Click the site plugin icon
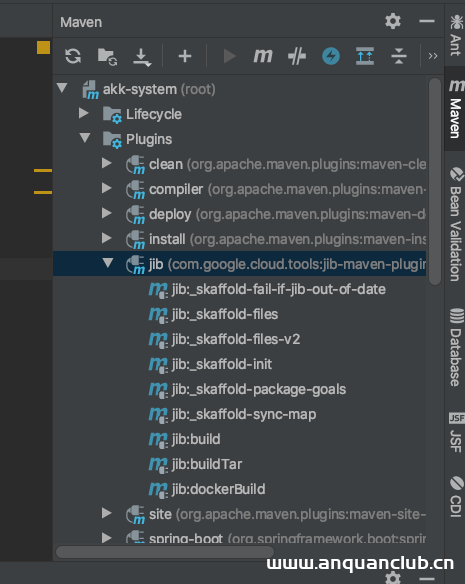Viewport: 465px width, 584px height. coord(135,514)
